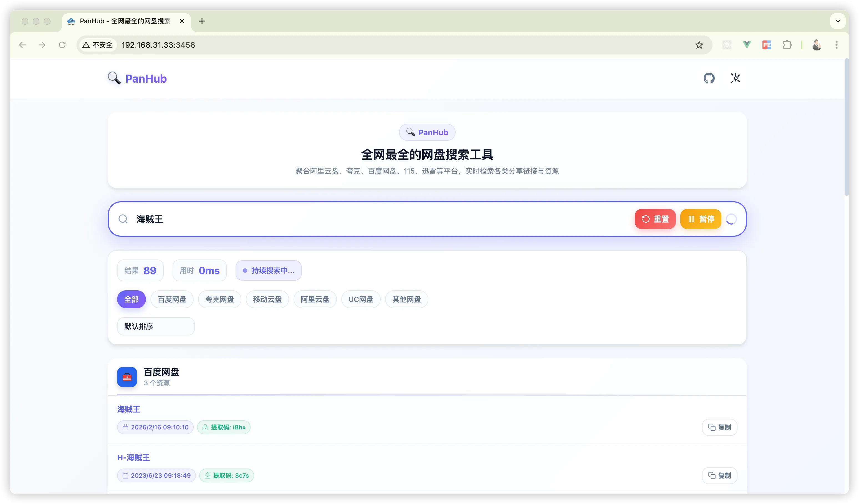Image resolution: width=859 pixels, height=504 pixels.
Task: Reload the current page
Action: coord(62,45)
